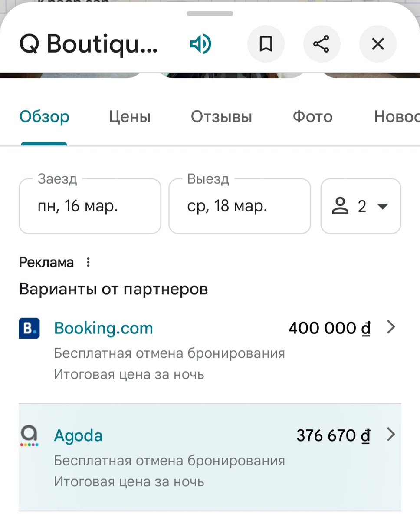Open the three-dot menu next to Реклама
This screenshot has height=521, width=420.
click(88, 262)
